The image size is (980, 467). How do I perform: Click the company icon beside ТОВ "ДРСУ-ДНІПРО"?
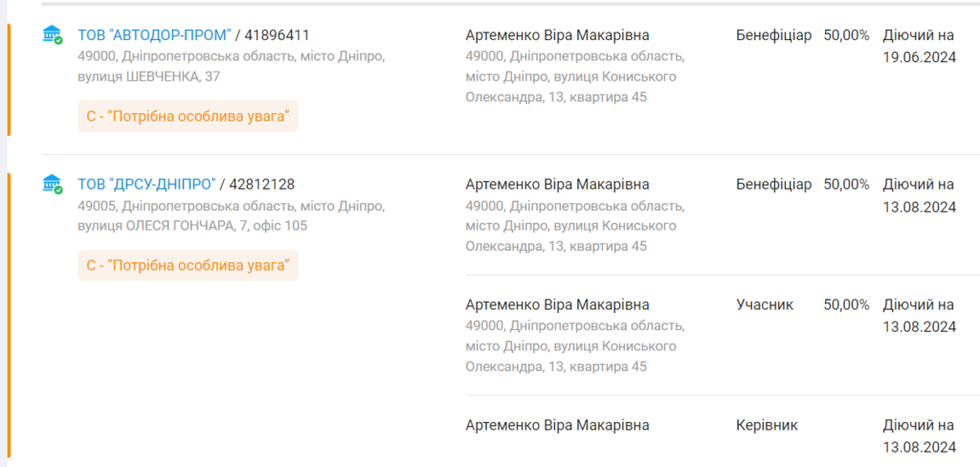(x=53, y=185)
